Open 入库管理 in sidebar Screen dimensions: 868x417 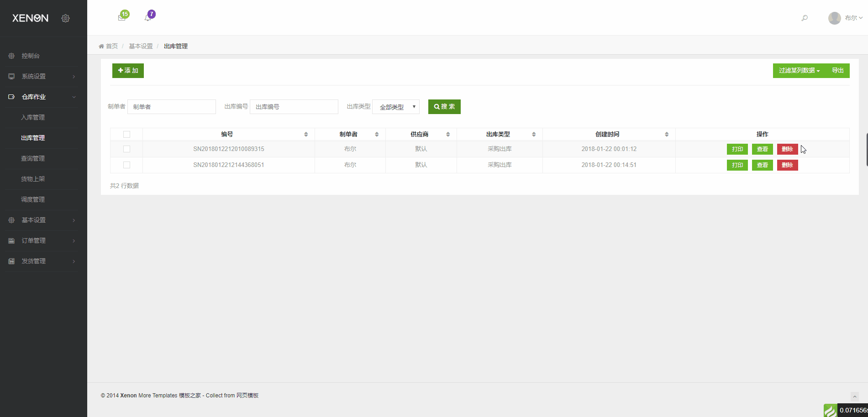(x=33, y=117)
